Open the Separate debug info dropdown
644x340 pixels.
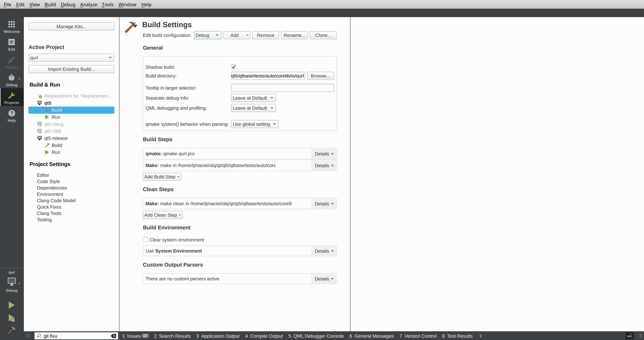click(x=253, y=98)
